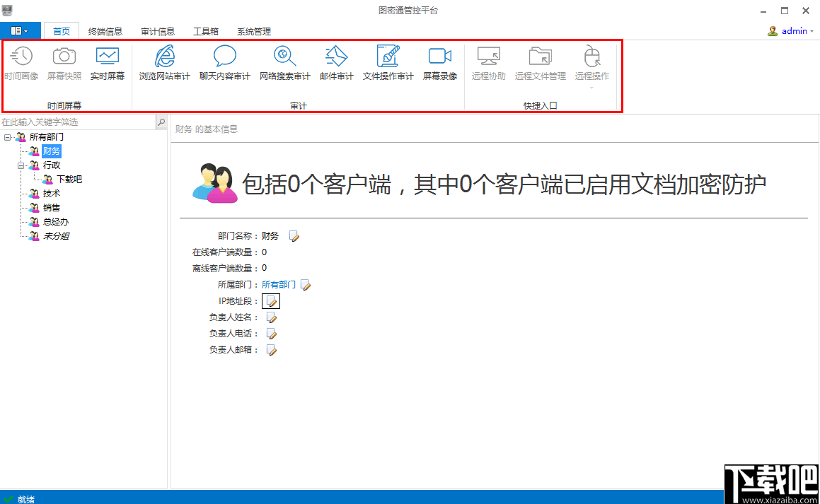Start 屏幕录像 screen recording
Viewport: 820px width, 504px height.
coord(439,64)
